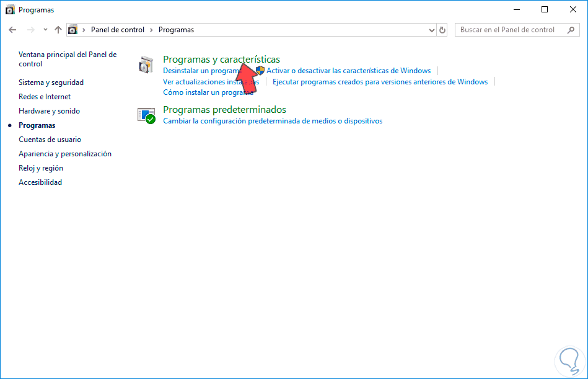Viewport: 588px width, 379px height.
Task: Open Cómo instalar un programa
Action: click(208, 92)
